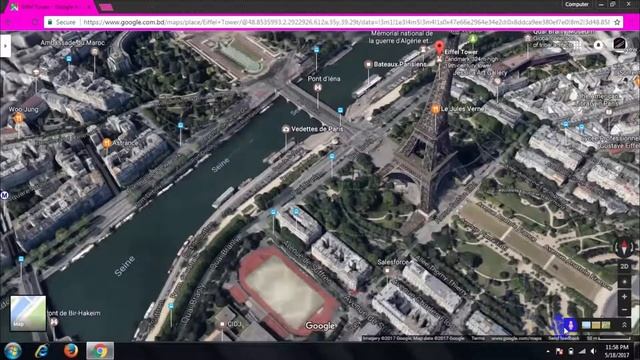Image resolution: width=640 pixels, height=360 pixels.
Task: Open the Terms link in footer
Action: pos(478,338)
